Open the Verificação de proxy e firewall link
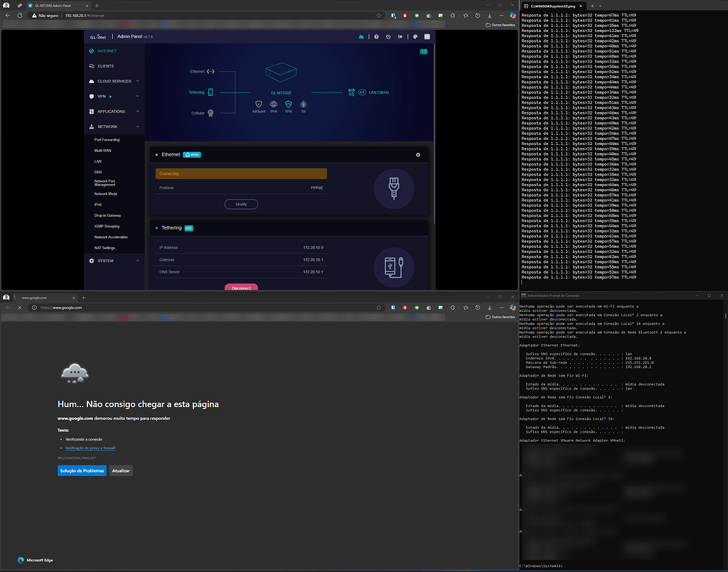 click(x=90, y=448)
